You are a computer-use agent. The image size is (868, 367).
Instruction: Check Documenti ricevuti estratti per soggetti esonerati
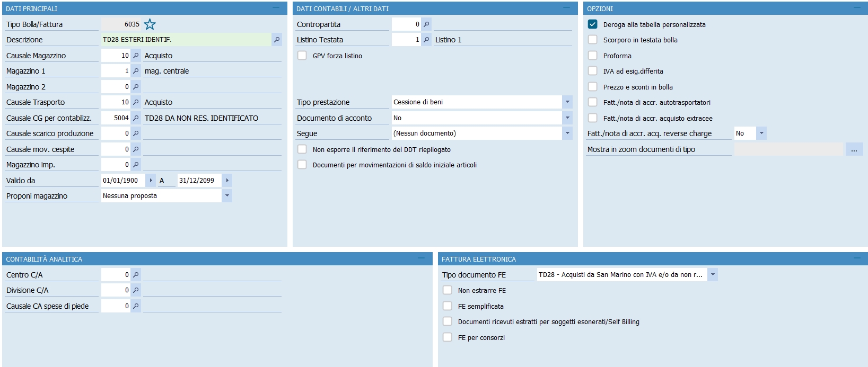click(448, 321)
